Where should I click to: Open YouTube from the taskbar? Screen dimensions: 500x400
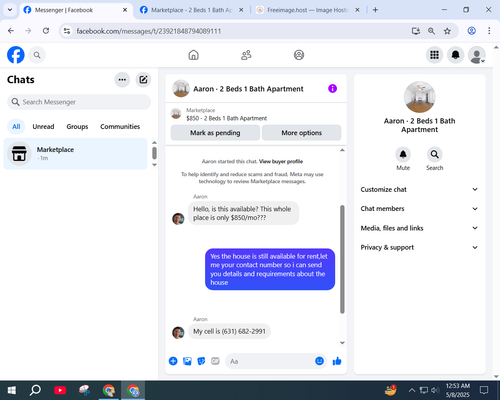(x=60, y=390)
